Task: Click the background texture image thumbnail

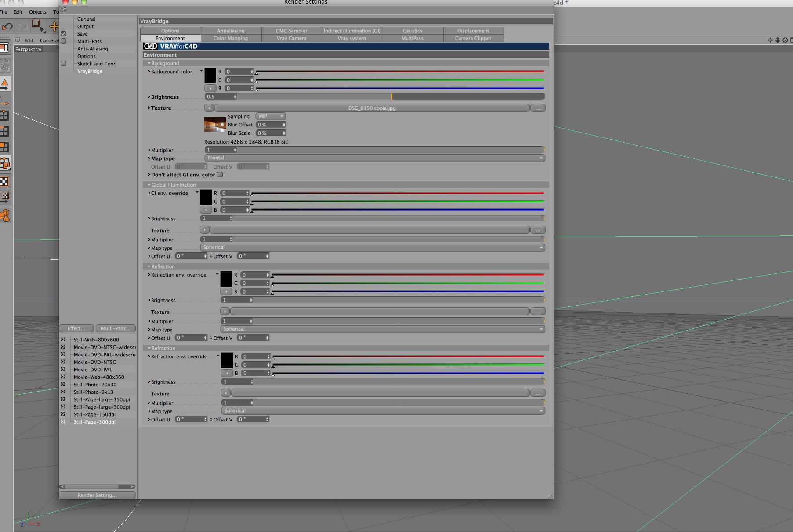Action: pos(215,125)
